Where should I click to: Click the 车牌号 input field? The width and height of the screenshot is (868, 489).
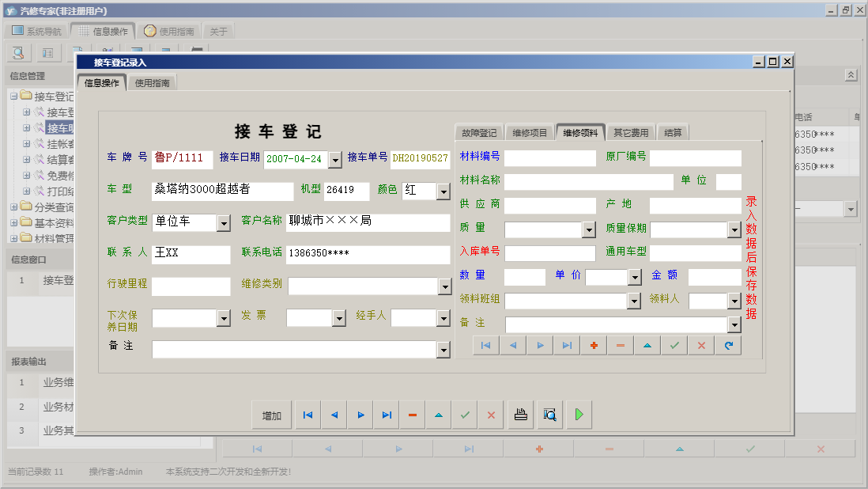pyautogui.click(x=183, y=158)
